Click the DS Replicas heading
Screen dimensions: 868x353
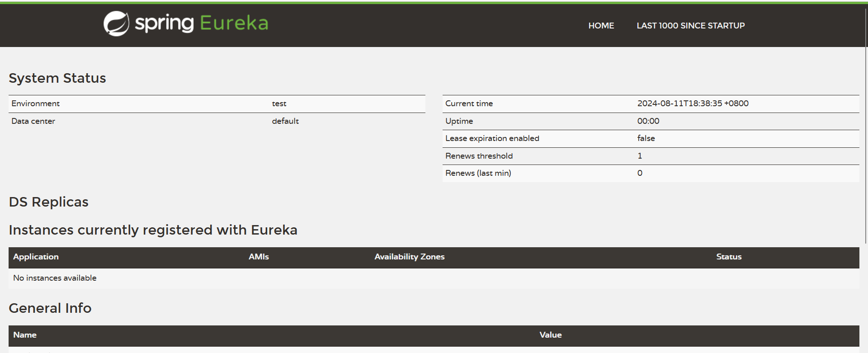[x=48, y=202]
